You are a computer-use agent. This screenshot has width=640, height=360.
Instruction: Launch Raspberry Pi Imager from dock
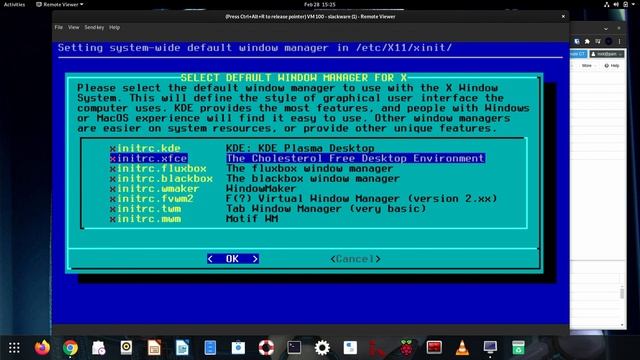coord(406,348)
